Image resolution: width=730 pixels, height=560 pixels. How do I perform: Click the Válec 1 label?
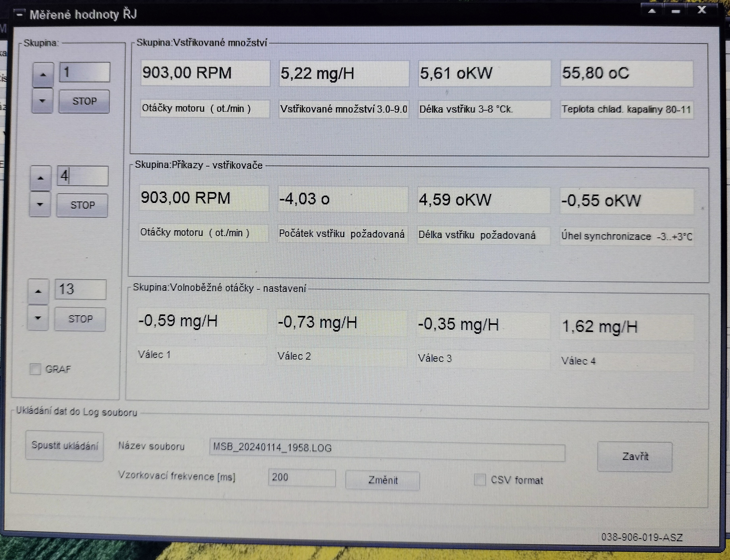click(154, 355)
